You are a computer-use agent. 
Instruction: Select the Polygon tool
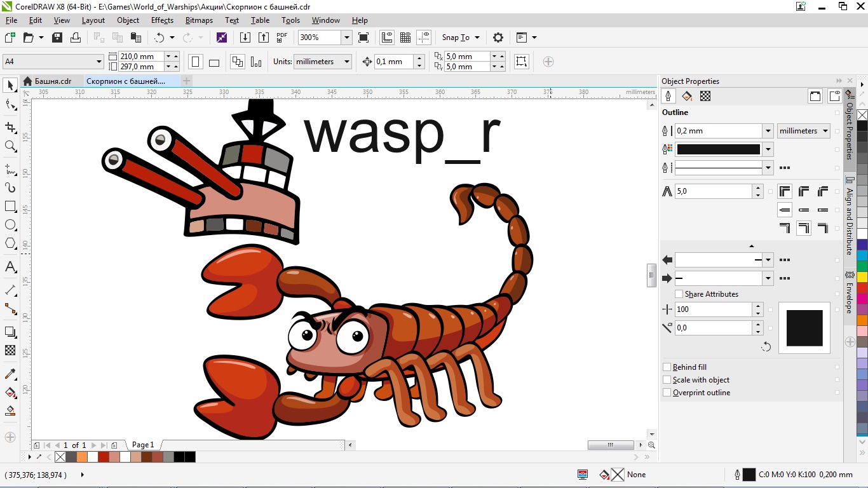(x=10, y=243)
